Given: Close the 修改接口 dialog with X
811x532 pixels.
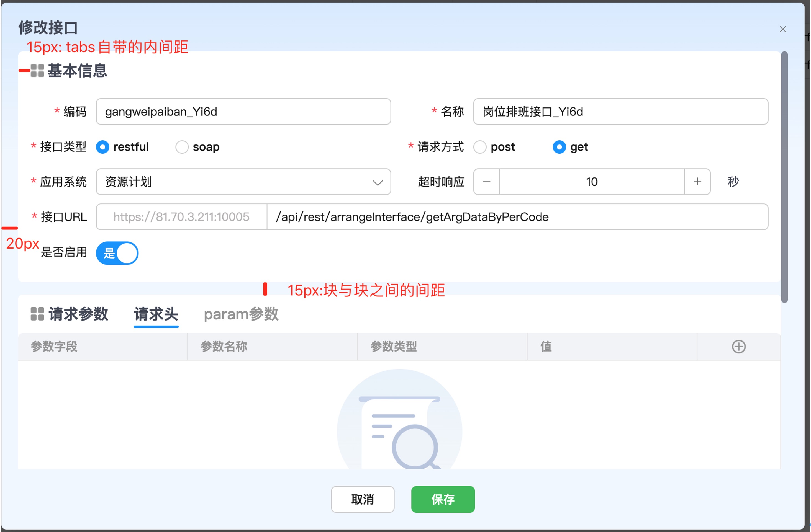Looking at the screenshot, I should 782,29.
